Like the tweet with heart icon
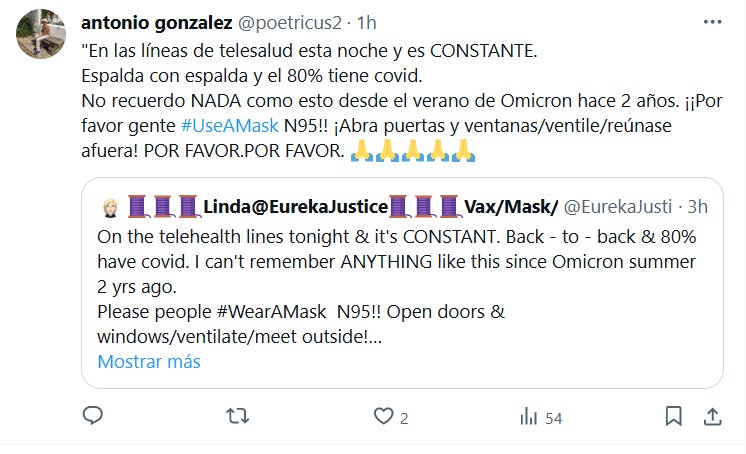Screen dimensions: 746x454 [x=383, y=416]
